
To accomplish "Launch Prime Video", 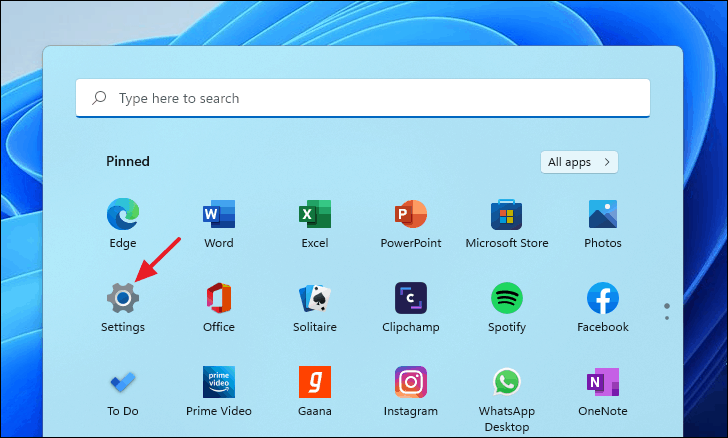I will coord(219,382).
